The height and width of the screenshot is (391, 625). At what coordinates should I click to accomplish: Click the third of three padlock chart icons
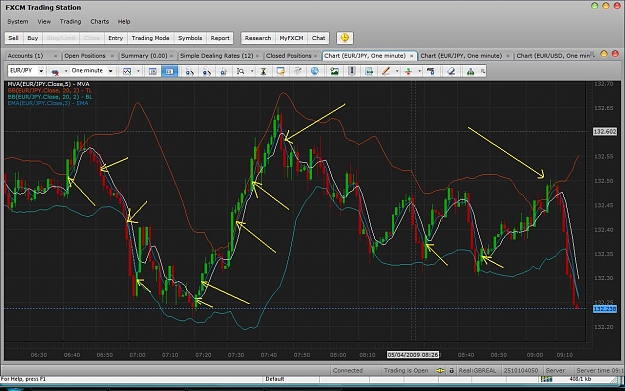tap(223, 71)
